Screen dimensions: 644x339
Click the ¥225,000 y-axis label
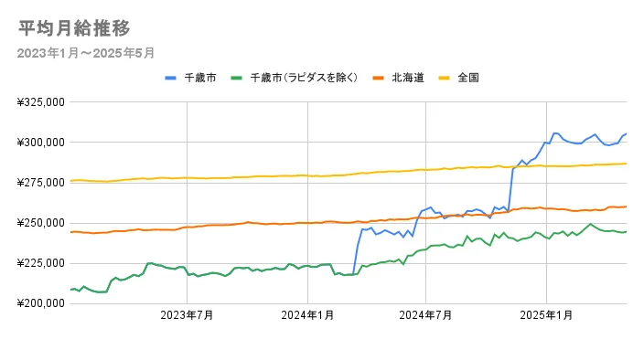[x=41, y=263]
